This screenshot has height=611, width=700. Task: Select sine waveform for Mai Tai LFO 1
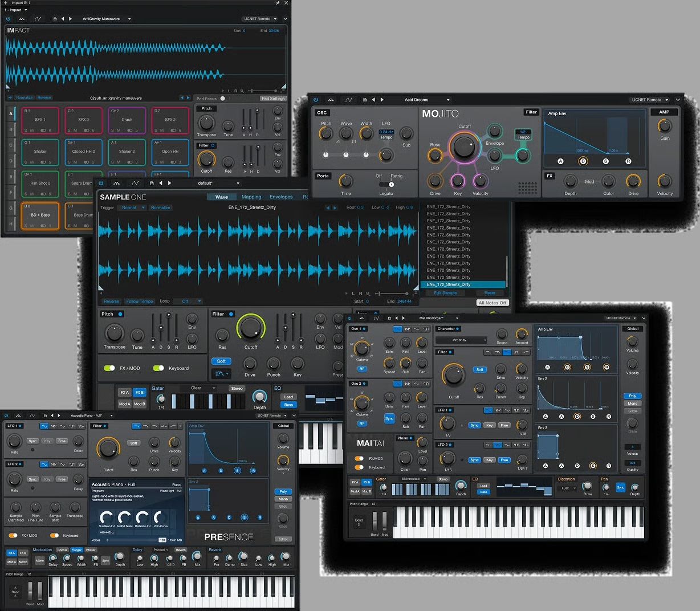click(489, 410)
